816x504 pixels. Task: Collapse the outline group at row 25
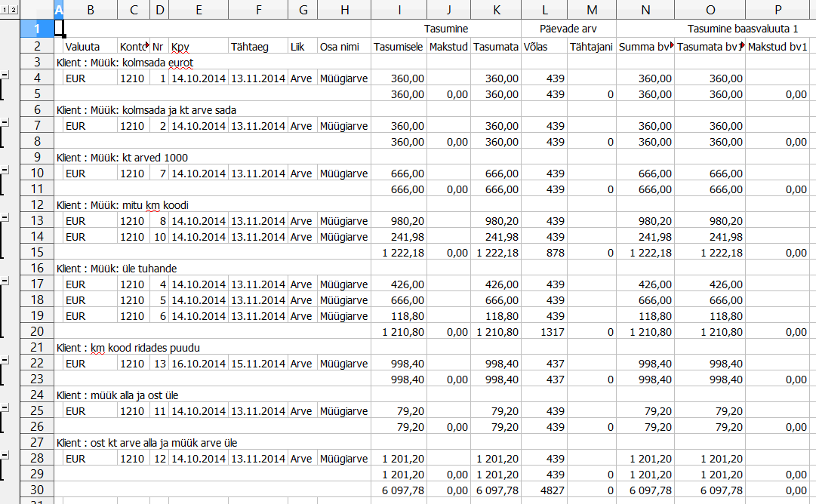pos(5,407)
